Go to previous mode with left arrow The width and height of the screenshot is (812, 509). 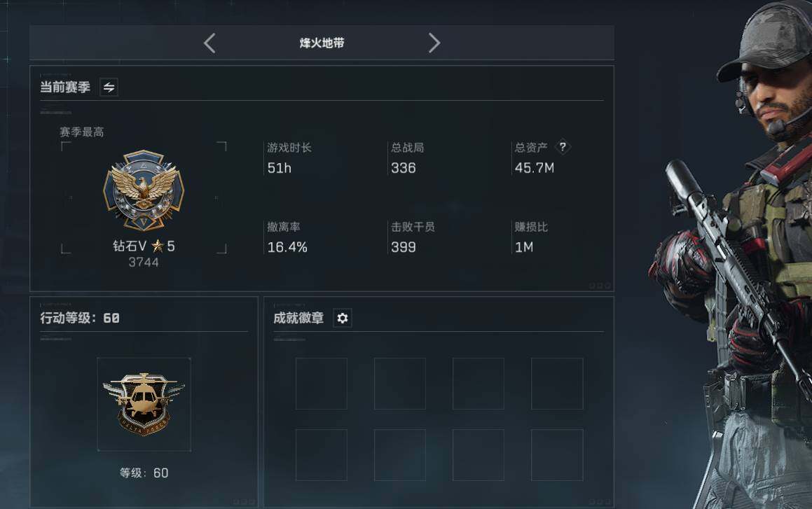point(209,43)
